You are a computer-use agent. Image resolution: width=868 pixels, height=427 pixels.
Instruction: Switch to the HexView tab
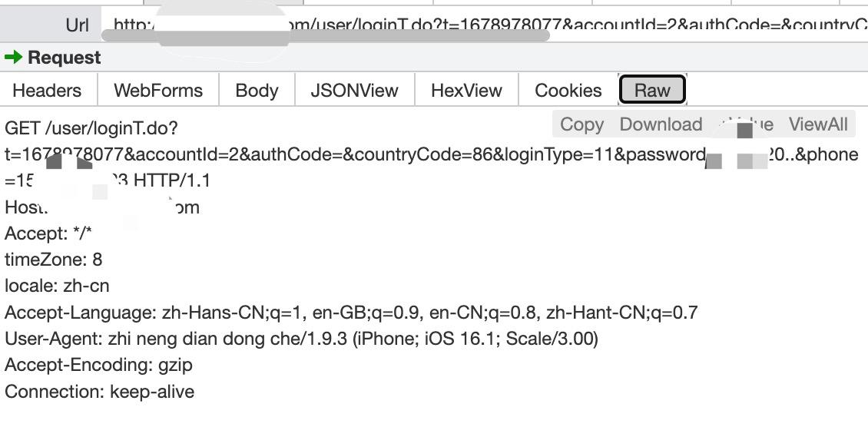point(466,91)
